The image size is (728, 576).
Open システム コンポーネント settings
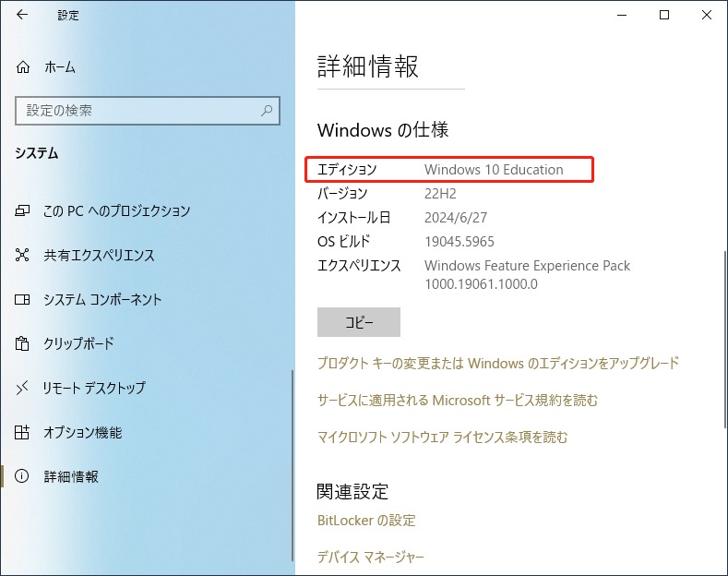[102, 300]
